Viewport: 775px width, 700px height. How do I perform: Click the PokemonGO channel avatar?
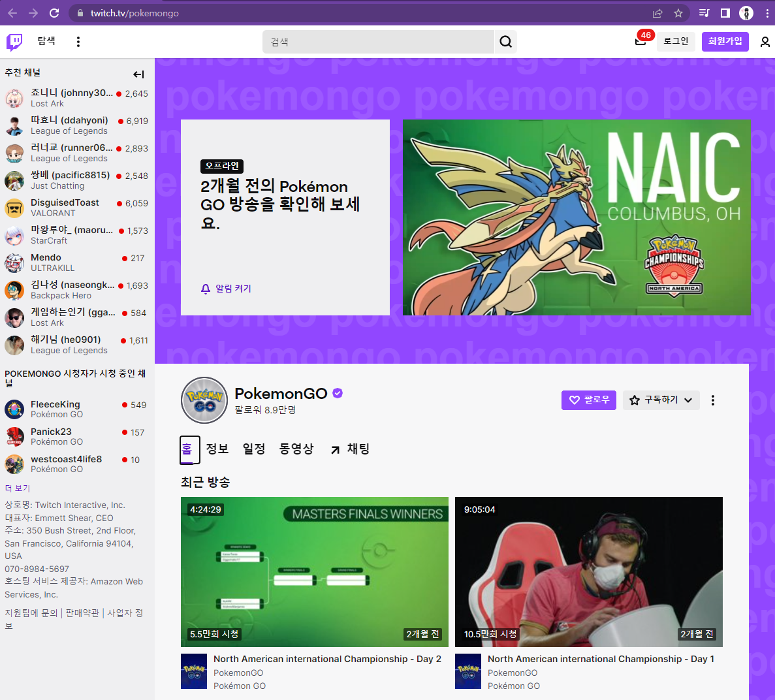point(204,400)
